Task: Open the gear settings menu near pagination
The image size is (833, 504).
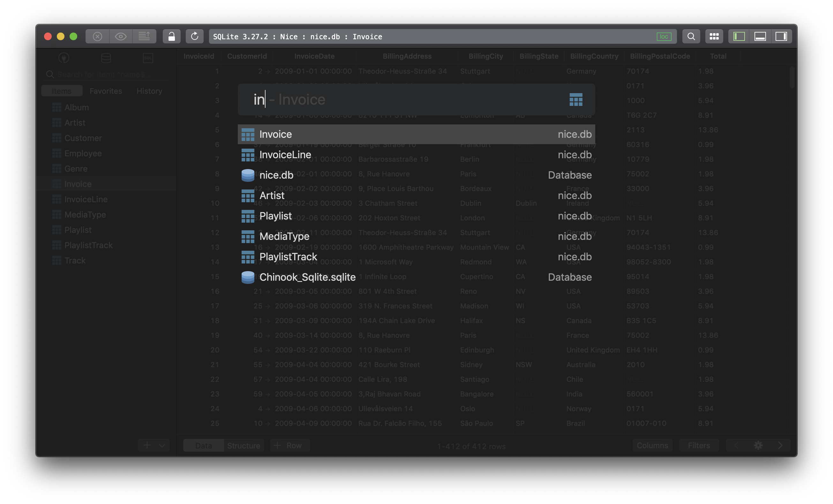Action: pos(759,445)
